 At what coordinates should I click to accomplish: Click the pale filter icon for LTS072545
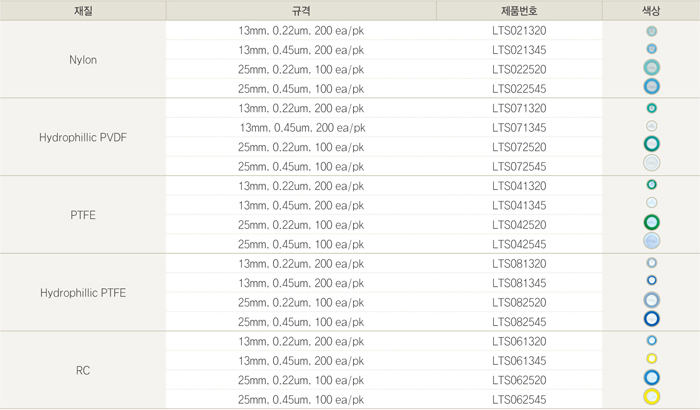(x=651, y=163)
